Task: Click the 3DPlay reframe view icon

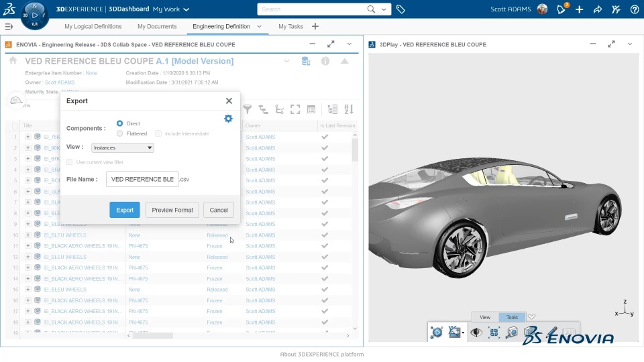Action: 437,333
